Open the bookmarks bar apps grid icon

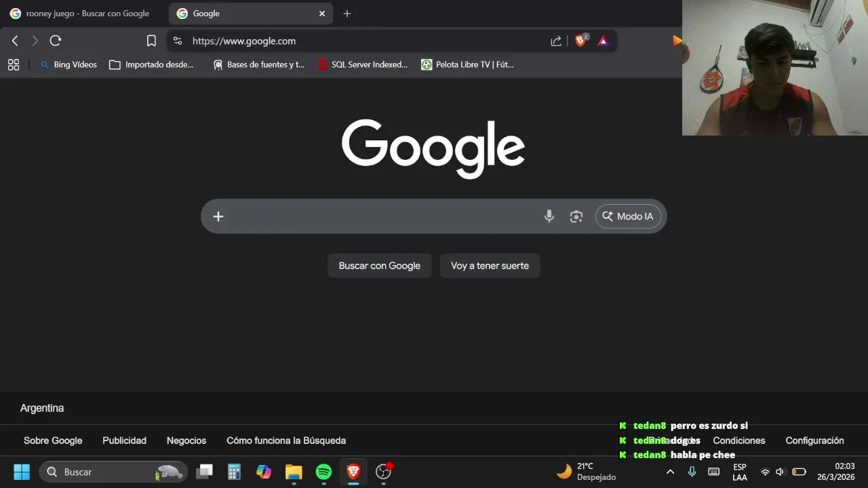click(x=14, y=64)
